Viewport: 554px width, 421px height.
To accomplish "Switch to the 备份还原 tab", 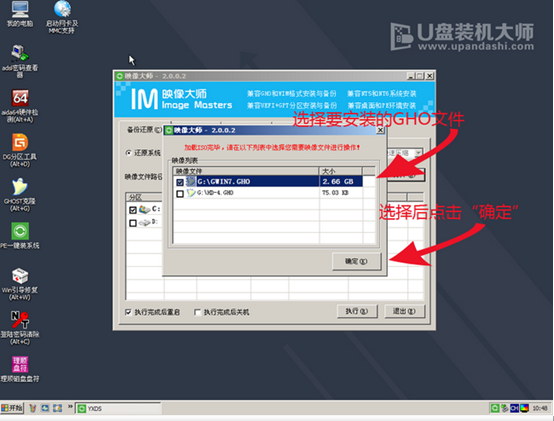I will 144,130.
